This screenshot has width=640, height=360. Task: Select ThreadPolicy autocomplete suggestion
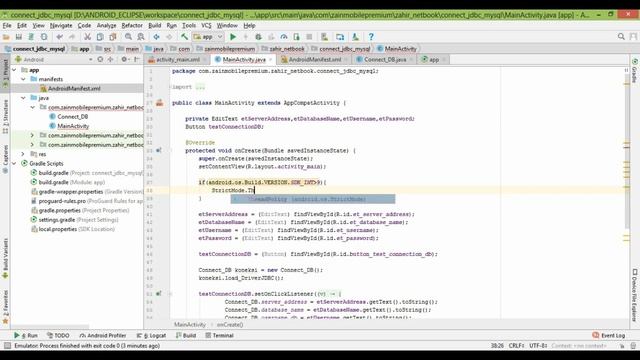point(313,199)
